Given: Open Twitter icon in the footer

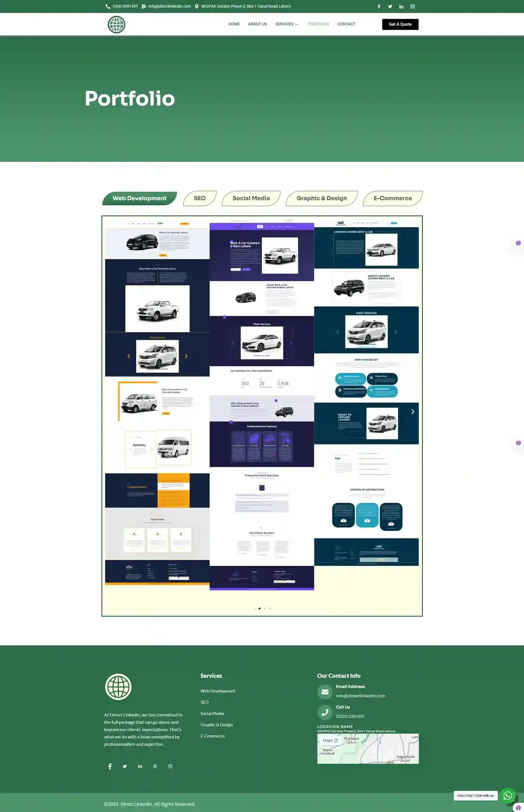Looking at the screenshot, I should 125,766.
